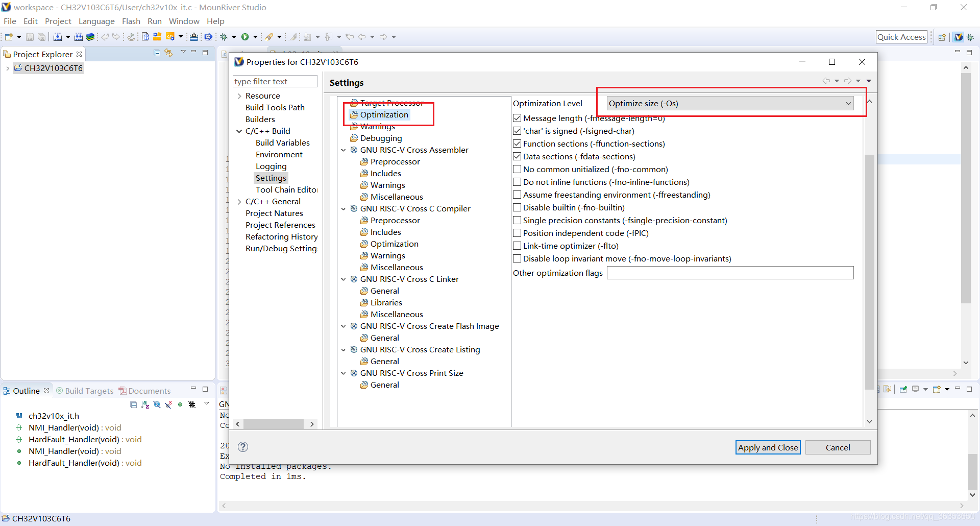Click the Undo arrow in the toolbar
This screenshot has width=980, height=526.
[x=105, y=37]
